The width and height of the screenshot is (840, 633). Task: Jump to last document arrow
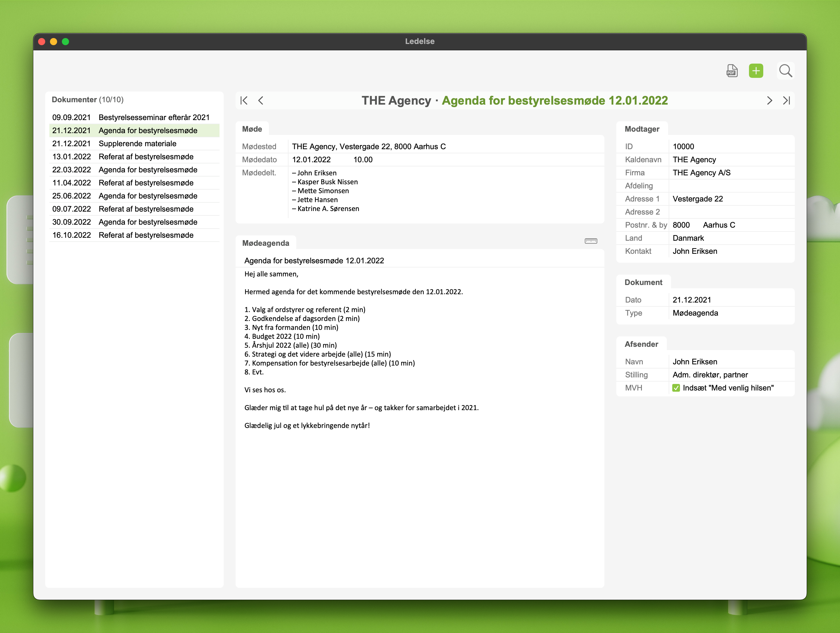coord(786,100)
